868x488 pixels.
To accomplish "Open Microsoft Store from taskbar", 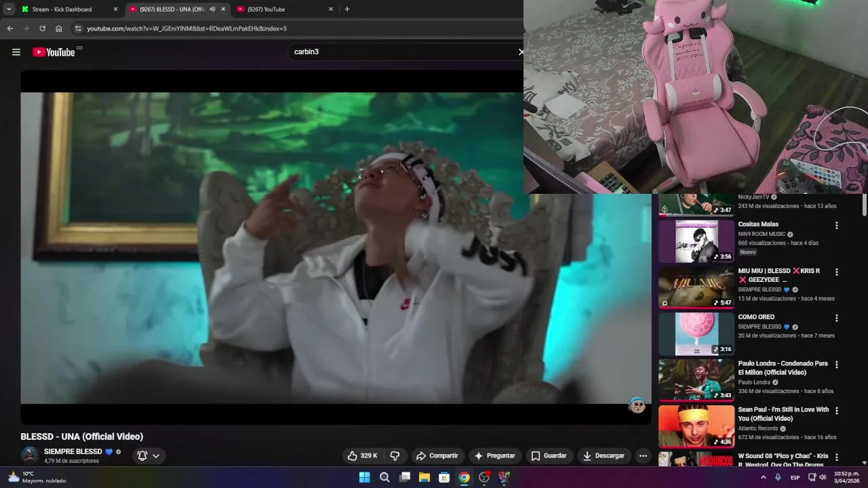I will click(444, 477).
